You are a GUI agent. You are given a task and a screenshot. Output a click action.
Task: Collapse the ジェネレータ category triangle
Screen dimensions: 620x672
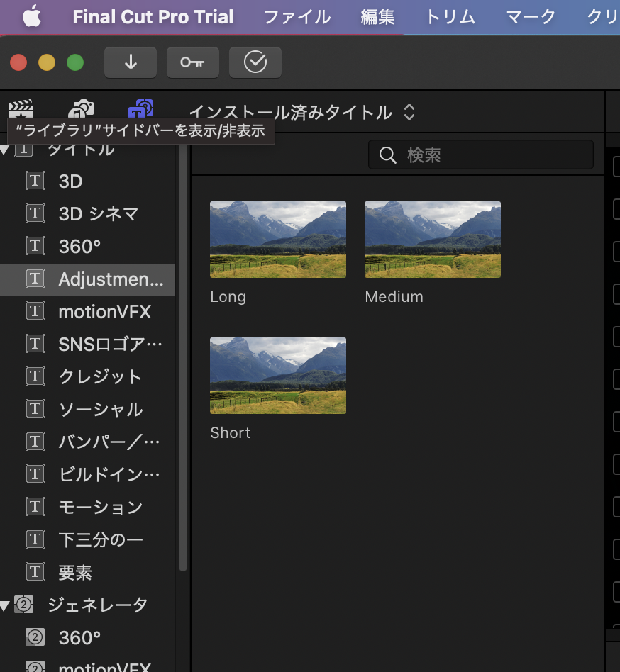point(5,605)
